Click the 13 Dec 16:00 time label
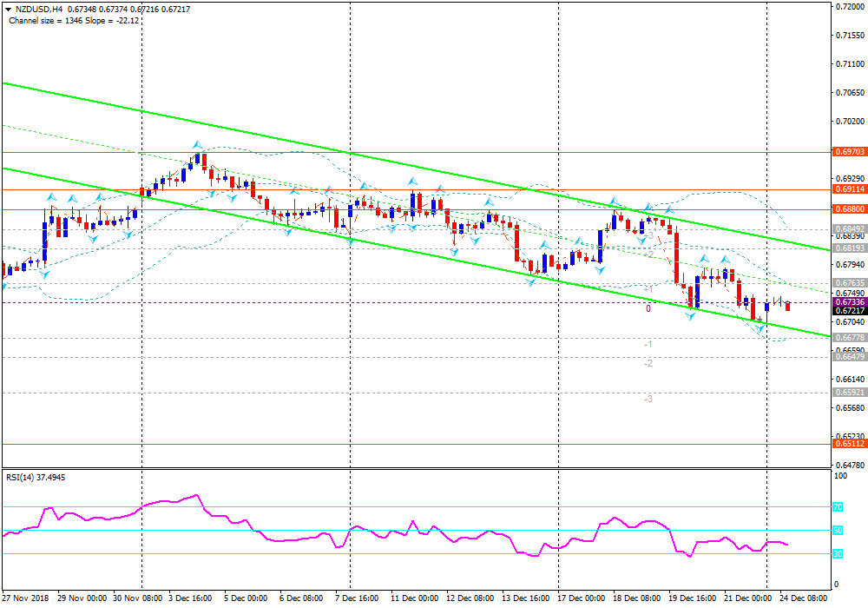 [525, 598]
